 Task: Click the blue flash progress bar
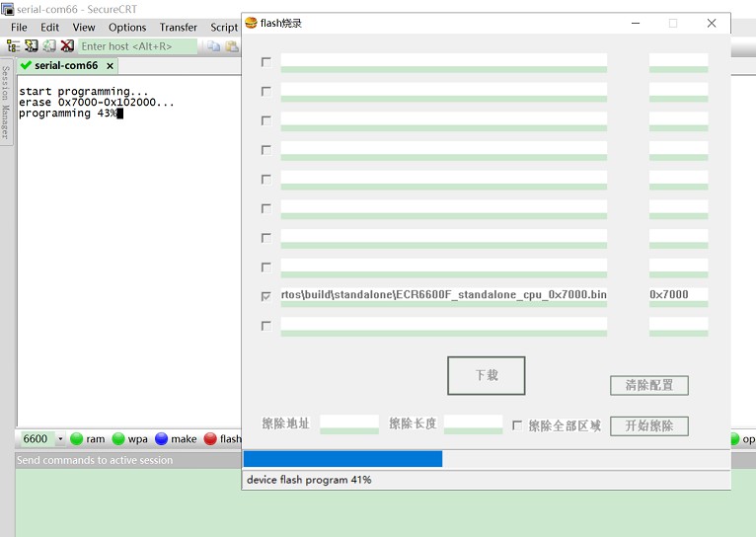pyautogui.click(x=342, y=459)
